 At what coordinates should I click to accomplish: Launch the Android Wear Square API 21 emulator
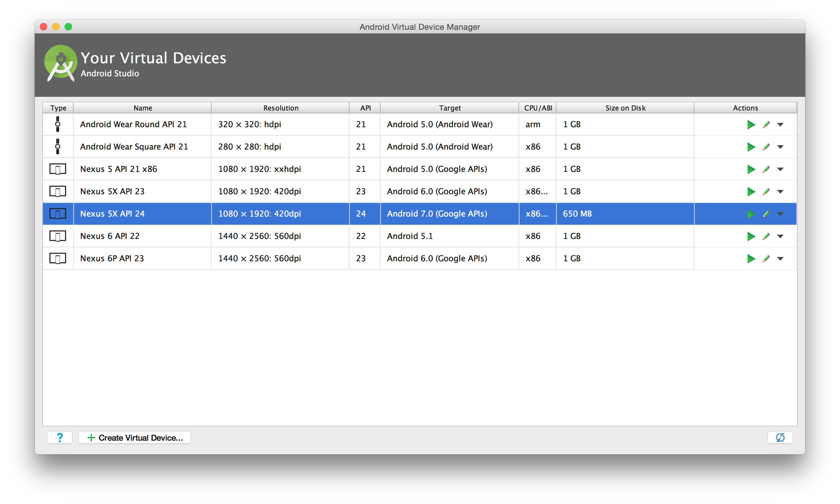751,147
